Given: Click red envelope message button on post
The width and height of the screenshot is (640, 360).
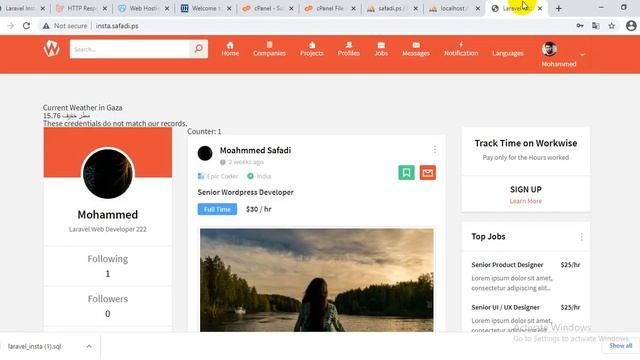Looking at the screenshot, I should tap(428, 172).
